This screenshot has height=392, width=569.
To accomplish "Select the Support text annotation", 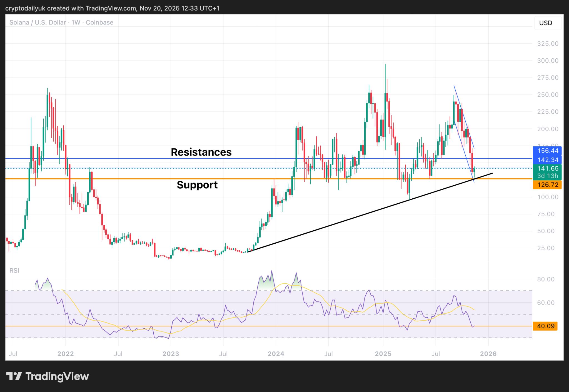I will click(x=197, y=185).
